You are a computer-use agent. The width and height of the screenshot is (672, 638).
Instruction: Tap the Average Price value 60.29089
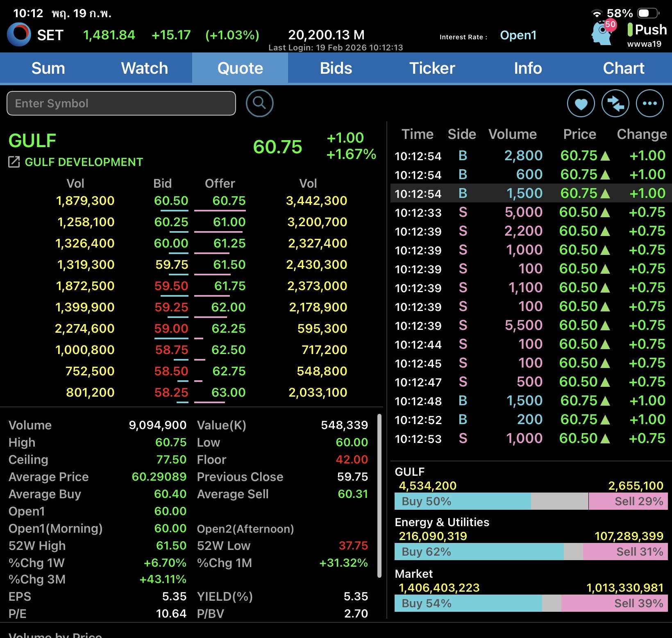159,477
